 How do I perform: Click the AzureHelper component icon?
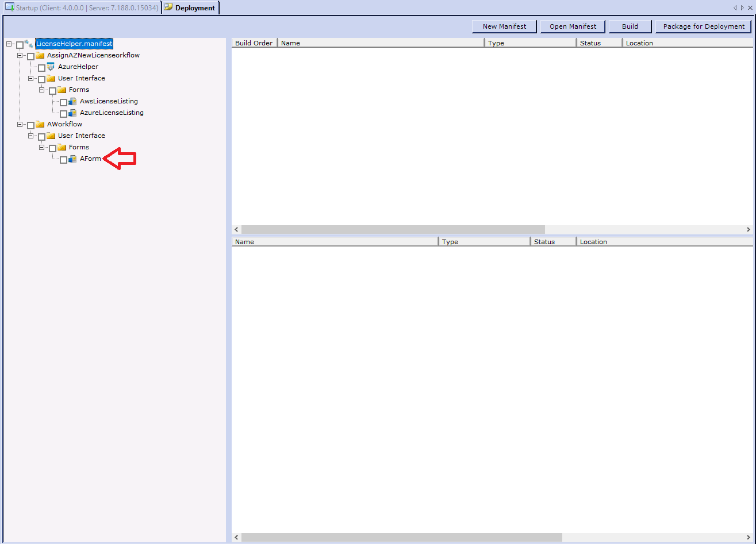51,67
